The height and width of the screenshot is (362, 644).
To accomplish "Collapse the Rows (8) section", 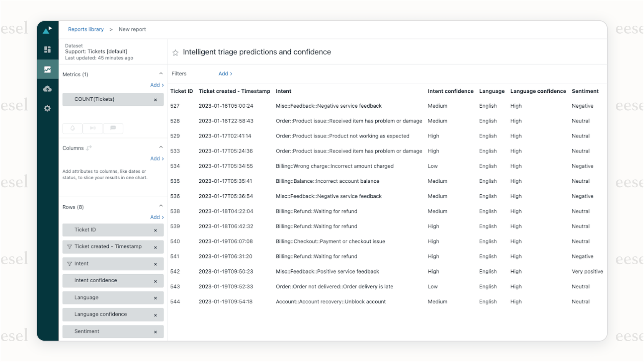I will [161, 205].
